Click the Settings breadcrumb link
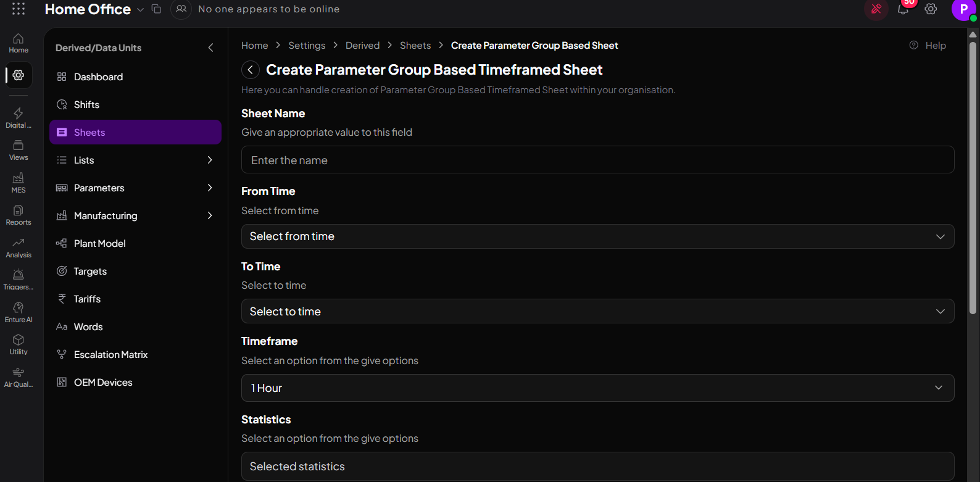The height and width of the screenshot is (482, 980). (307, 46)
